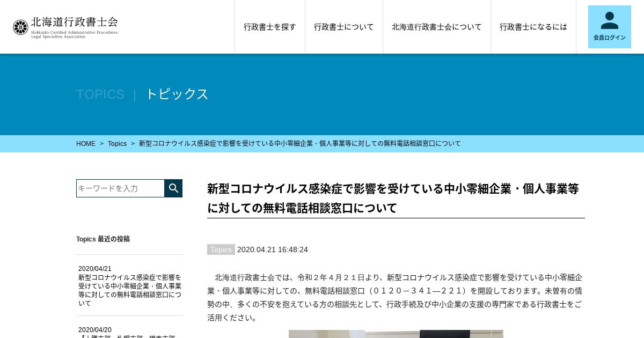The height and width of the screenshot is (338, 644).
Task: Open the 行政書士を探す menu
Action: tap(270, 27)
